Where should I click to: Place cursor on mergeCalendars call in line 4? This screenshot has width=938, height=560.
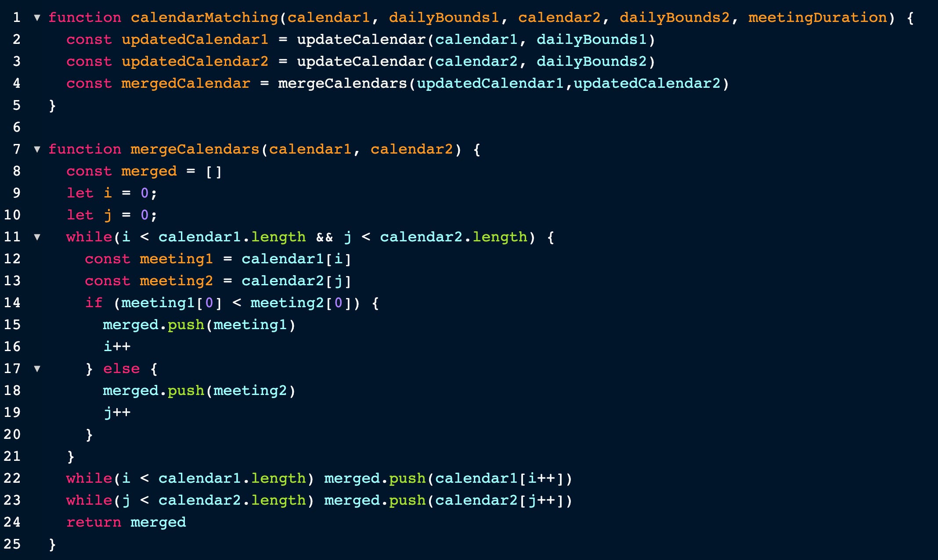(343, 83)
